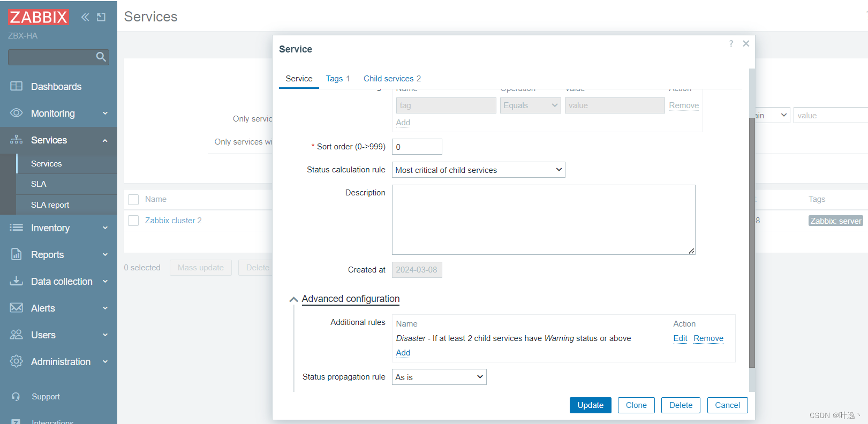Click the Users people icon

click(17, 335)
